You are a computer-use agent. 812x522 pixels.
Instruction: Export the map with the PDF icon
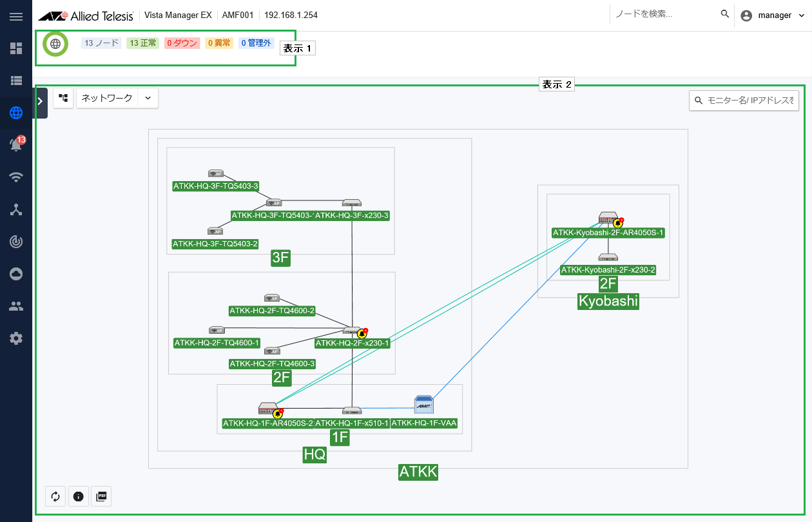click(101, 496)
